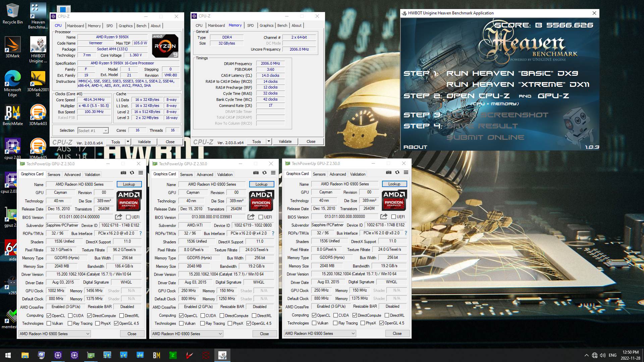The image size is (644, 362).
Task: Toggle Vulkan checkbox in middle GPU-Z
Action: pos(181,323)
